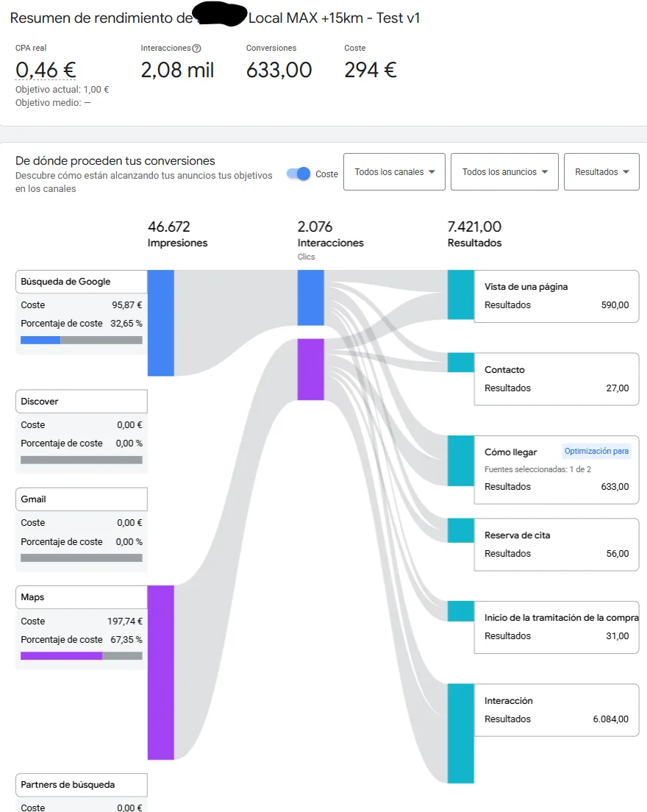Open the Resultados dropdown
Image resolution: width=647 pixels, height=812 pixels.
coord(601,172)
